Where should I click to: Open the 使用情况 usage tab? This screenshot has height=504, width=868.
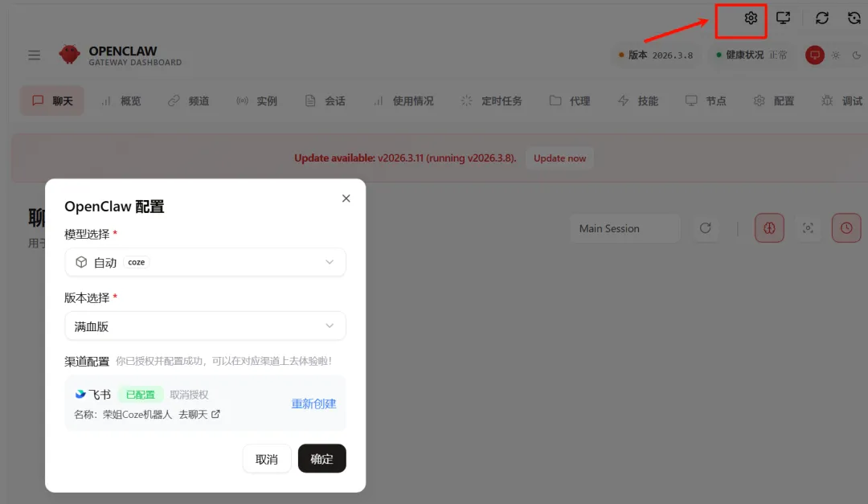[x=403, y=100]
